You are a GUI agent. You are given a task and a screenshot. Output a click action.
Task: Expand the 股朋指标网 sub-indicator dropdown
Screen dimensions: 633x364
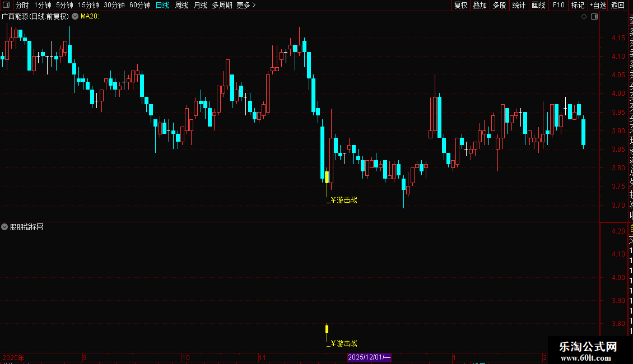(4, 227)
